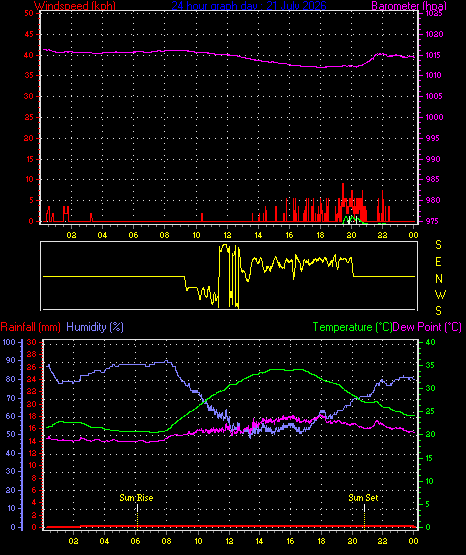Click the Humidity (%) legend label
This screenshot has height=555, width=466.
coord(95,327)
